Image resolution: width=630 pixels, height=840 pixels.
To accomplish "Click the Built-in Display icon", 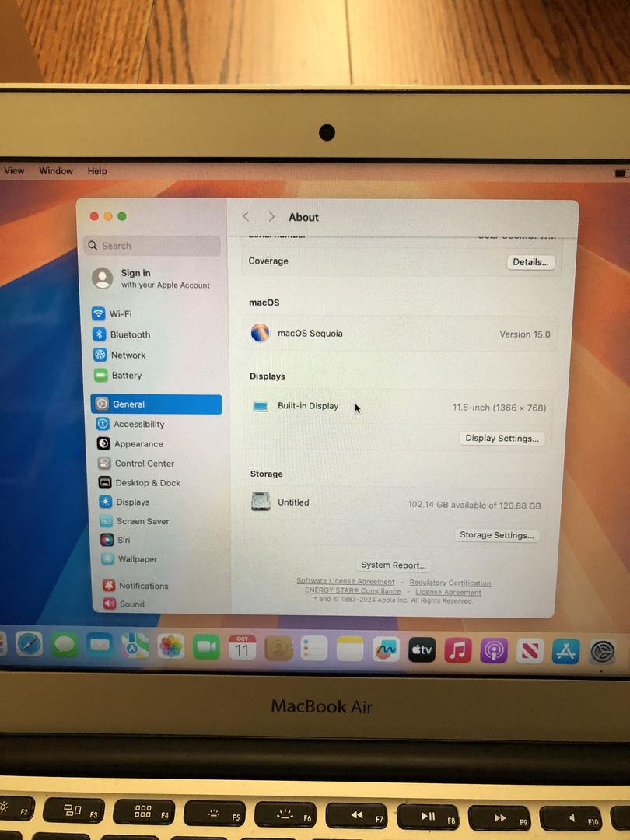I will pos(261,407).
